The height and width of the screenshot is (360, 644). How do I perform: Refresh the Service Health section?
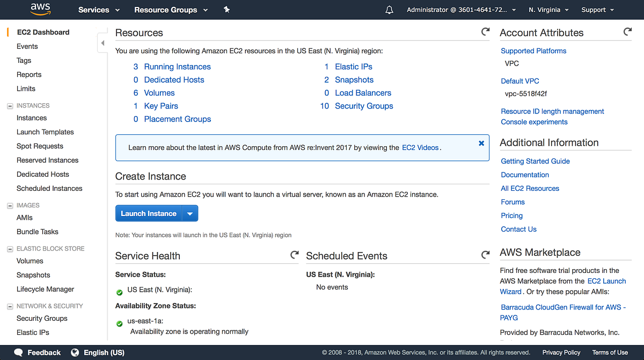[x=294, y=255]
